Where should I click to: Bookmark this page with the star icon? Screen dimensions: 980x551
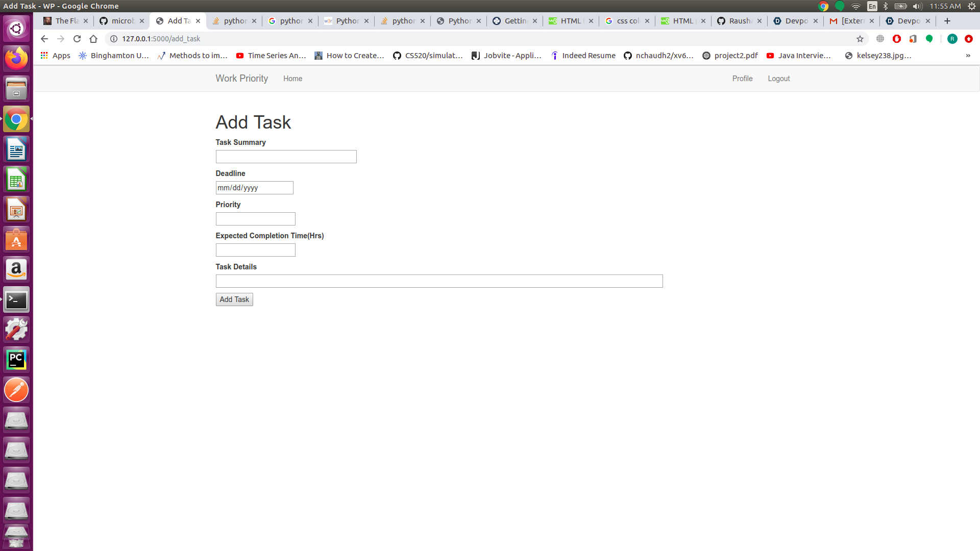(x=860, y=39)
